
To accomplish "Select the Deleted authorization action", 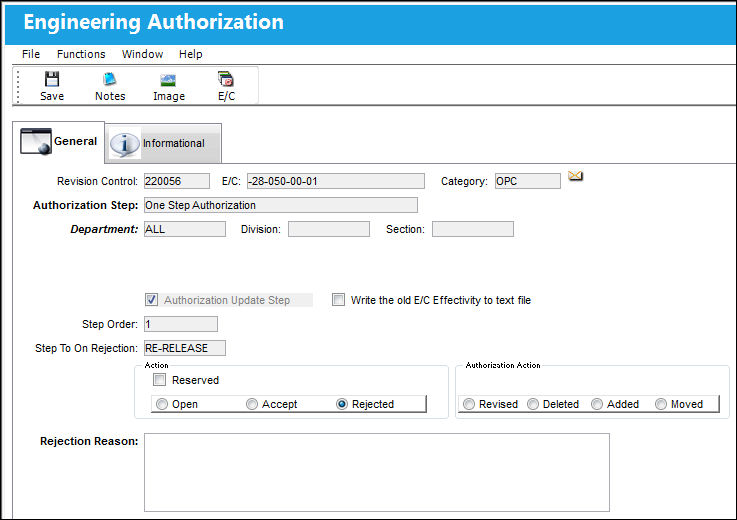I will (533, 404).
